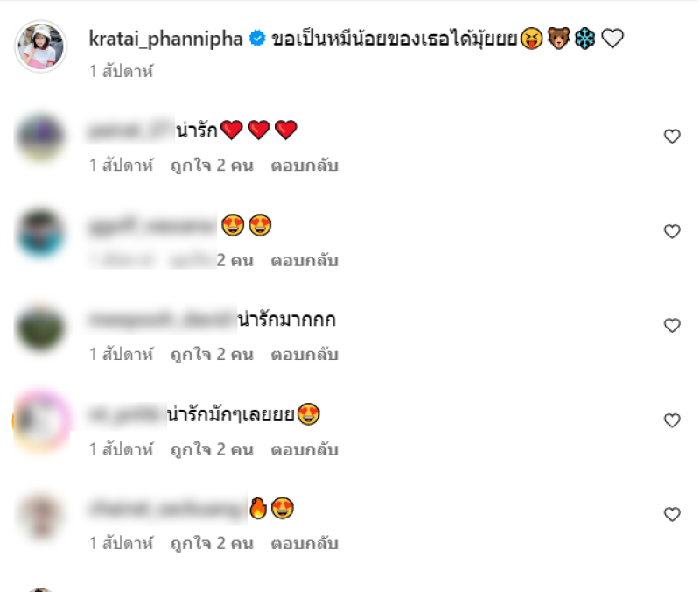The width and height of the screenshot is (700, 592).
Task: Open avatar of the น่ารัก hearts commenter
Action: [x=40, y=137]
